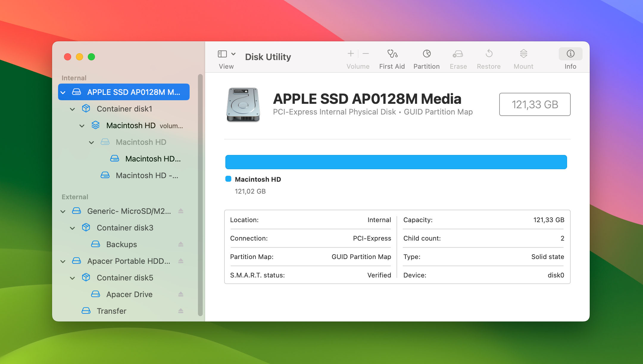Image resolution: width=643 pixels, height=364 pixels.
Task: Open the Partition pie chart tool
Action: (427, 54)
